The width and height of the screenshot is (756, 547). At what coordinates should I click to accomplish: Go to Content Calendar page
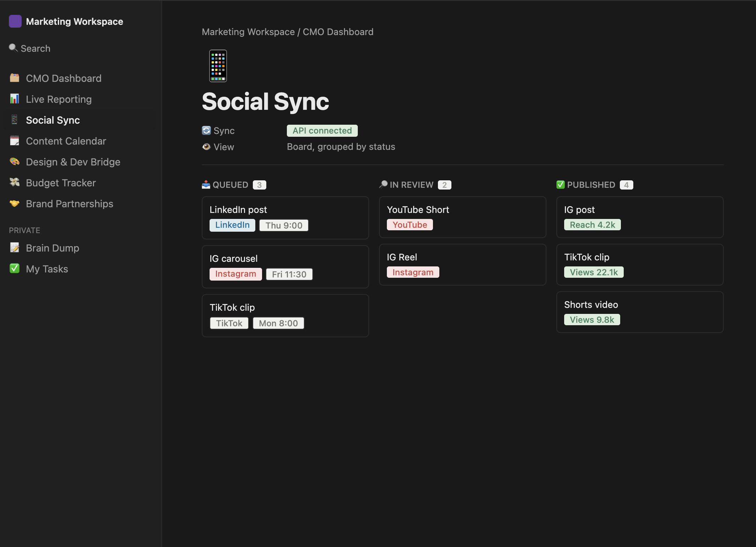pos(80,141)
